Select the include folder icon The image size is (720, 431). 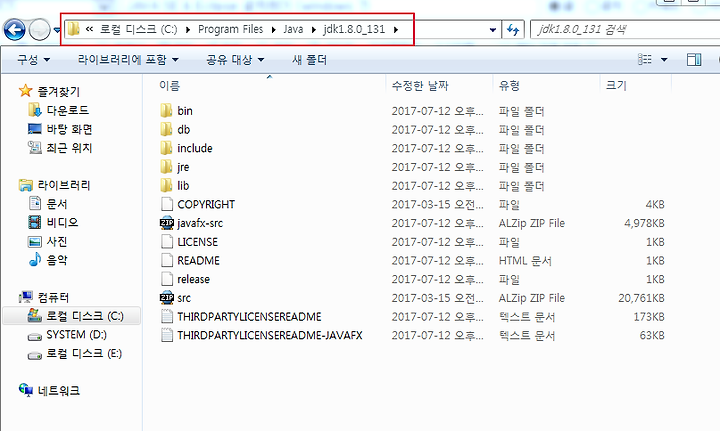(x=166, y=148)
